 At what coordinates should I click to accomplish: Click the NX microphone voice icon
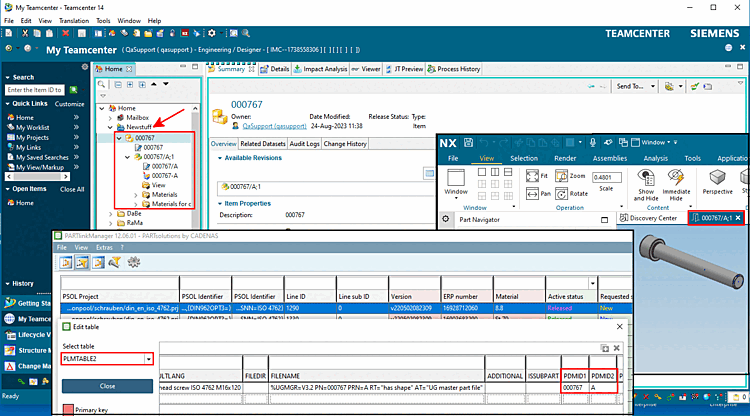click(593, 142)
